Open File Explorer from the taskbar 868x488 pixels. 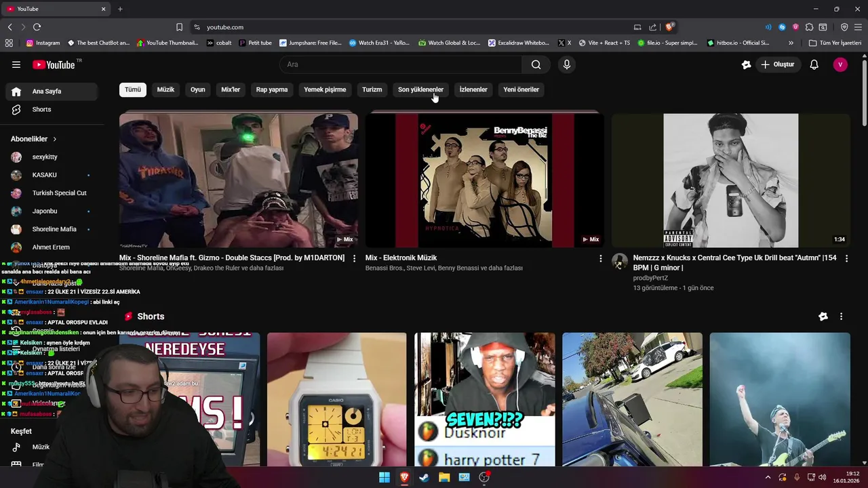click(444, 477)
